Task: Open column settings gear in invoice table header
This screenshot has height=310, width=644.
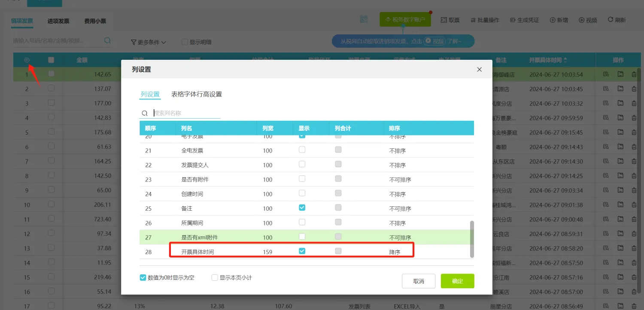Action: click(x=27, y=60)
